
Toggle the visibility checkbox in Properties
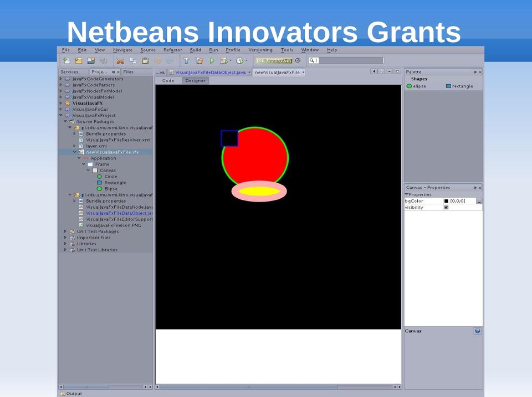[446, 208]
